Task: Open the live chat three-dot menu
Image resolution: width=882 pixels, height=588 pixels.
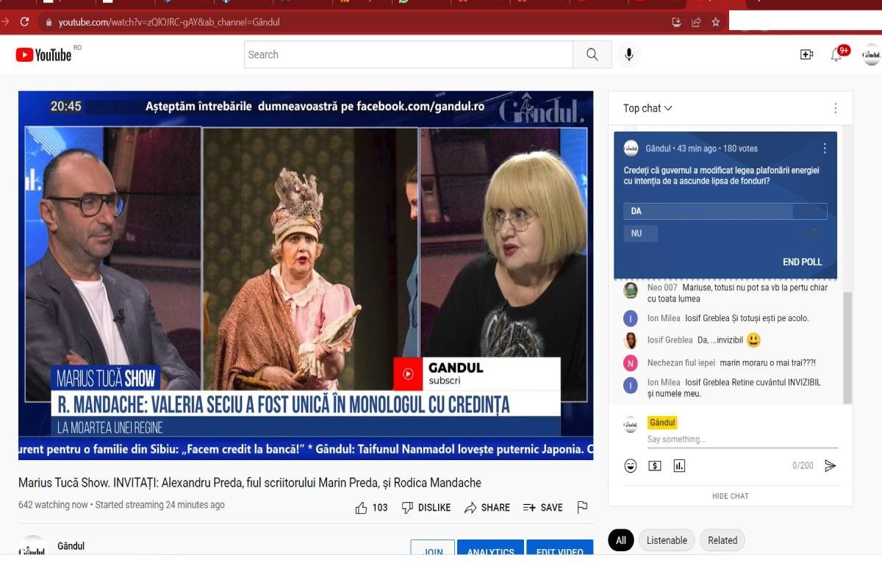Action: tap(835, 108)
